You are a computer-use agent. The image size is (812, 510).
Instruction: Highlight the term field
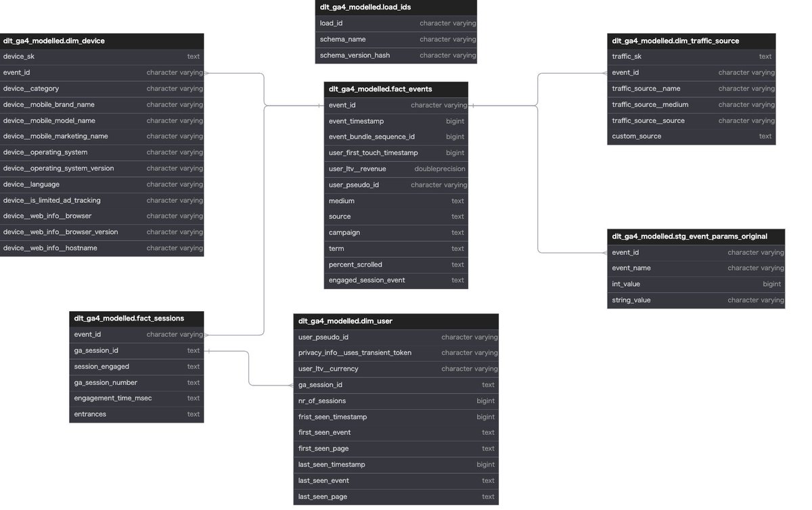396,249
